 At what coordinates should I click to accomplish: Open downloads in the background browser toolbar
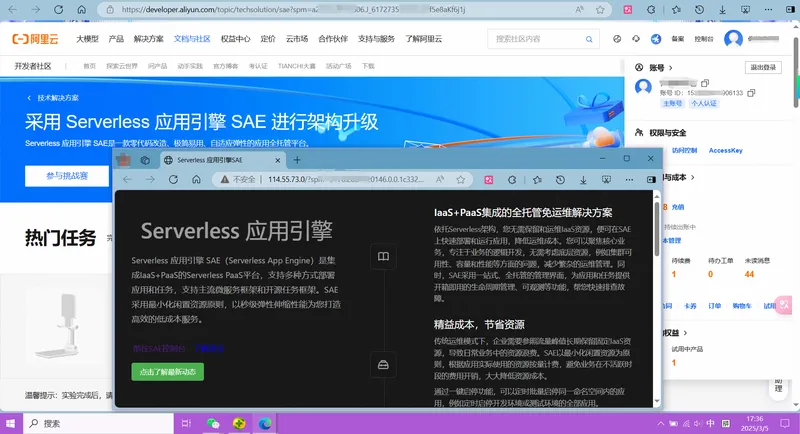[722, 10]
